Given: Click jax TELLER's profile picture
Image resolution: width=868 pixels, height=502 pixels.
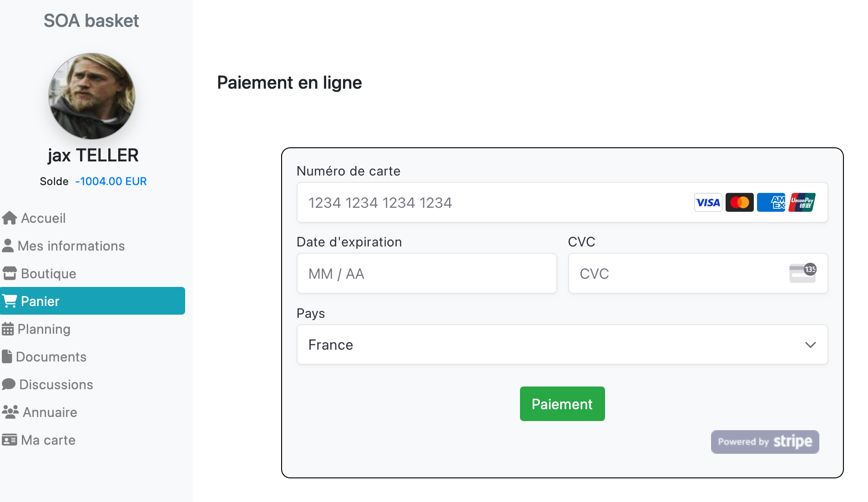Looking at the screenshot, I should point(92,96).
